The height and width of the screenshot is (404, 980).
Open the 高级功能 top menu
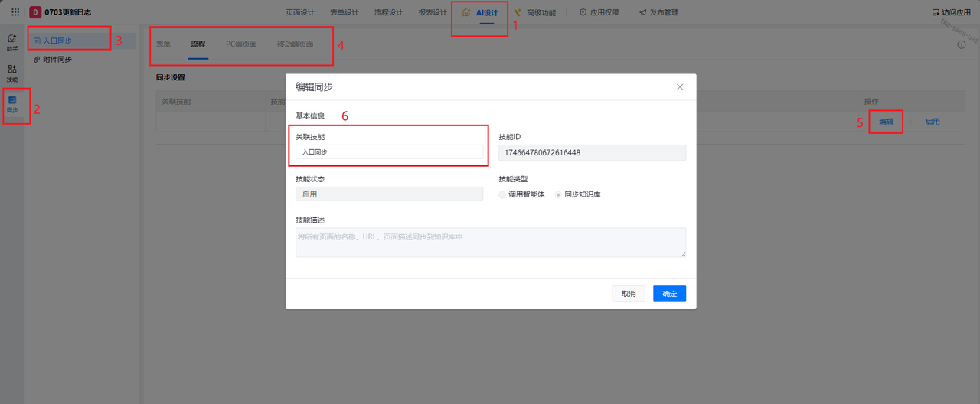click(x=541, y=12)
